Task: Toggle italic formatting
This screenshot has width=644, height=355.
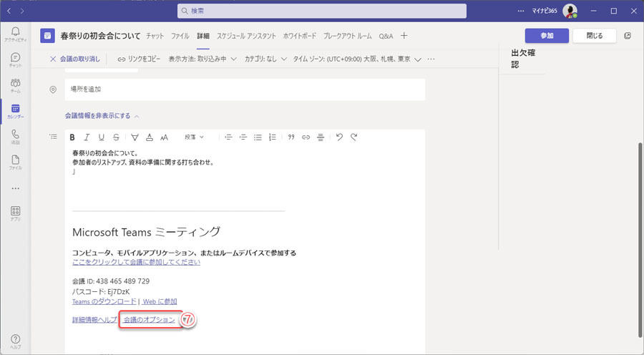Action: 87,137
